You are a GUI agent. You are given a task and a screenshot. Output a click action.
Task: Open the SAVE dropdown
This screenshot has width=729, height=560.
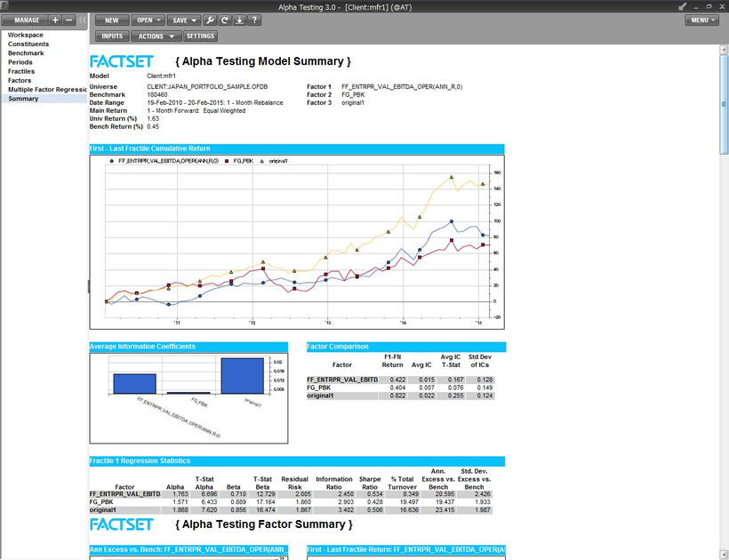[x=184, y=20]
